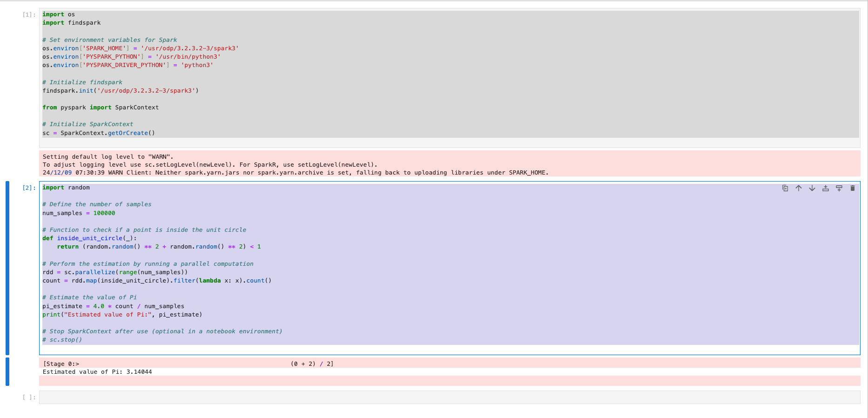Click 'Estimated value of Pi: 3.14044' output
The width and height of the screenshot is (868, 418).
[97, 372]
